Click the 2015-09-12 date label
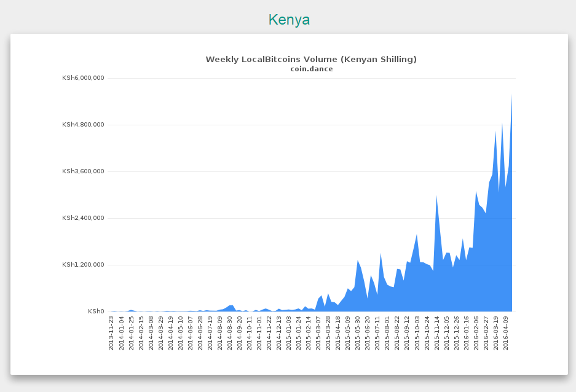 [x=407, y=333]
